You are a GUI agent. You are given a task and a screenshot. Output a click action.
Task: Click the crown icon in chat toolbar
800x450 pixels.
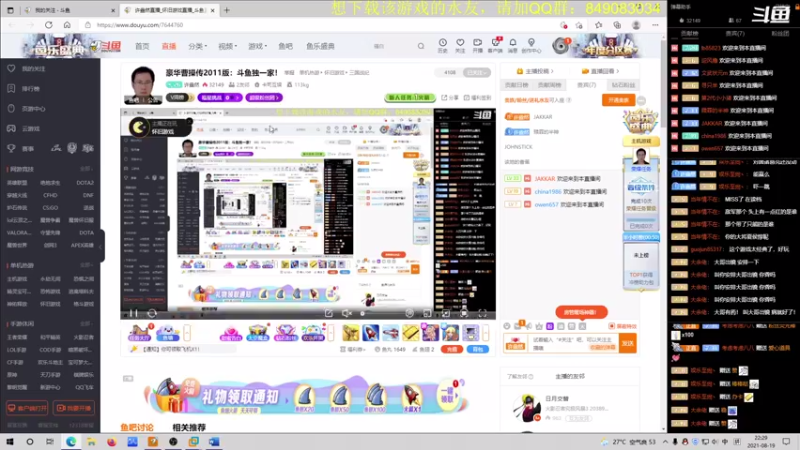539,326
